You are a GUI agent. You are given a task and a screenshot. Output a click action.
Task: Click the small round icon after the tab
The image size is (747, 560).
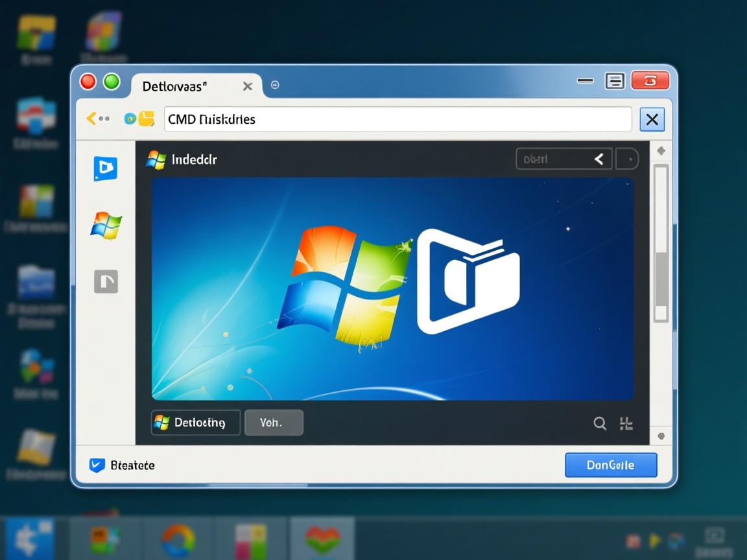(275, 85)
